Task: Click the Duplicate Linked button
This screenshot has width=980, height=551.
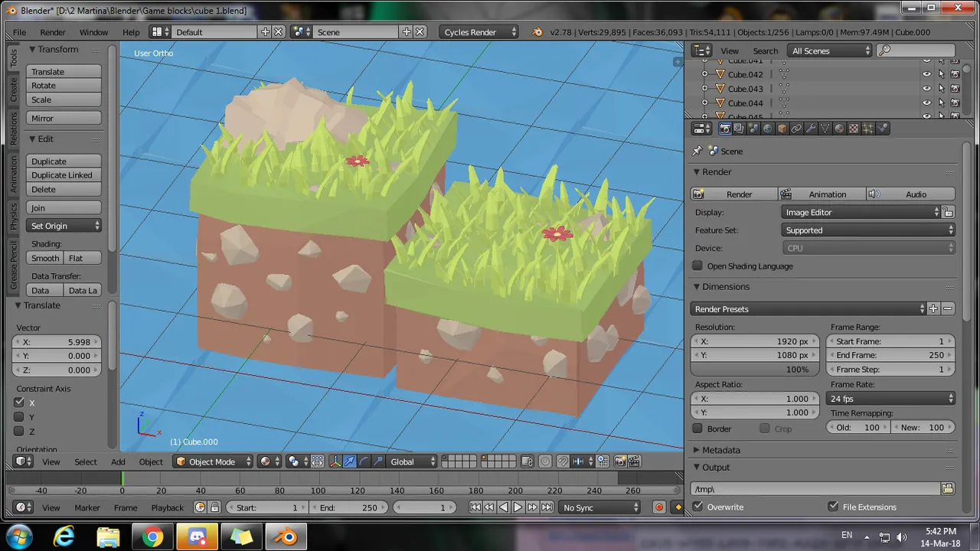Action: [x=64, y=175]
